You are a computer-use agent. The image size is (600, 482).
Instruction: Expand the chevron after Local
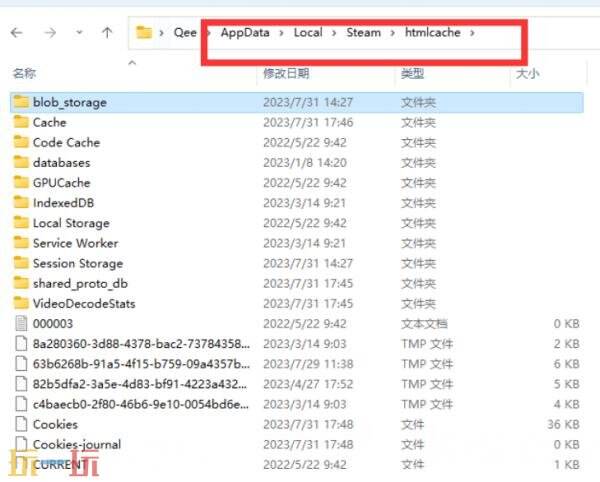[334, 33]
